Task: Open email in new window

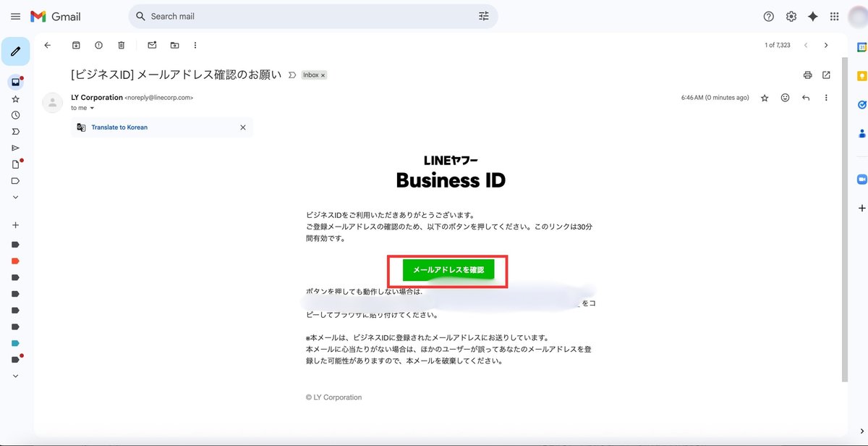Action: coord(826,75)
